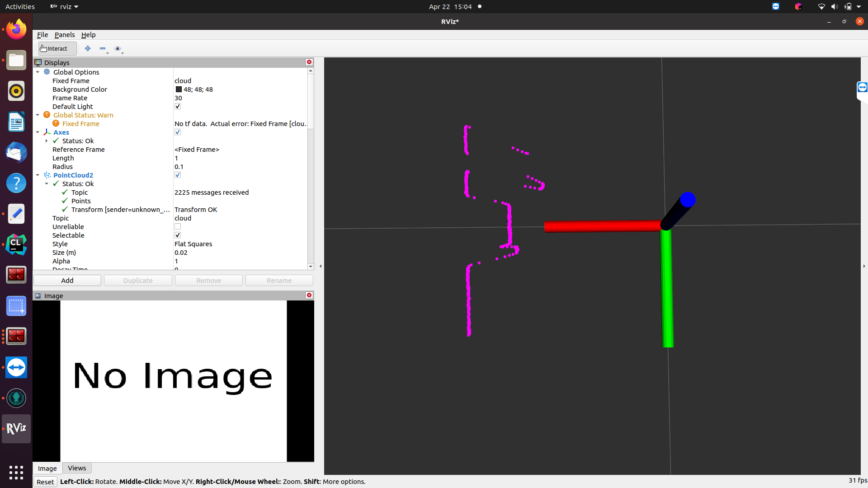Launch Firefox from the dock
The height and width of the screenshot is (488, 868).
(16, 28)
